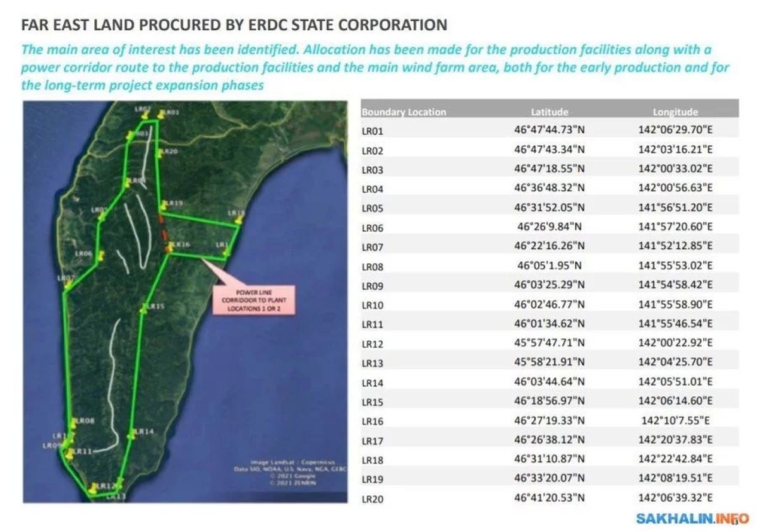This screenshot has width=758, height=532.
Task: Click the LR16 longitude value 142°10'7.55"E
Action: [675, 420]
